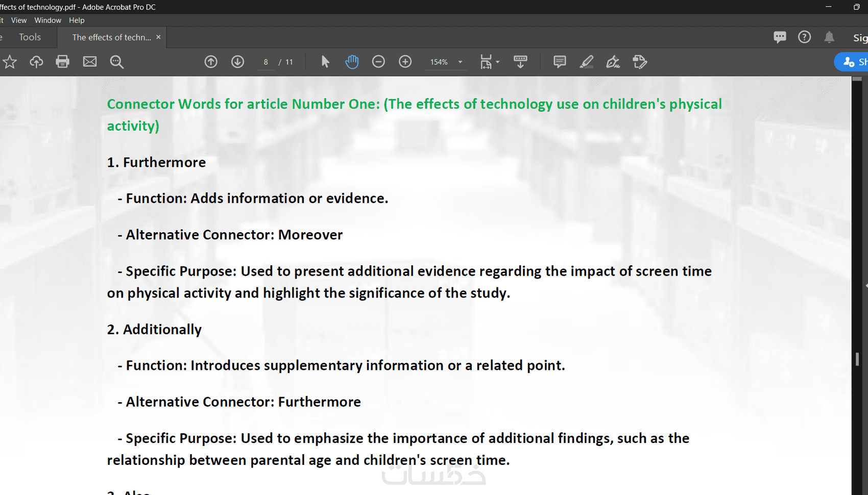Open Help question mark icon
868x495 pixels.
(804, 37)
